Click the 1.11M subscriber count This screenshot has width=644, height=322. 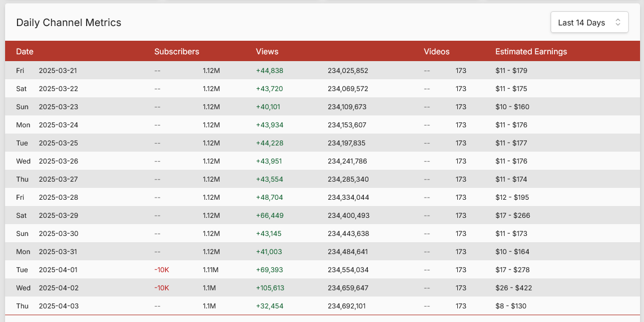point(211,270)
